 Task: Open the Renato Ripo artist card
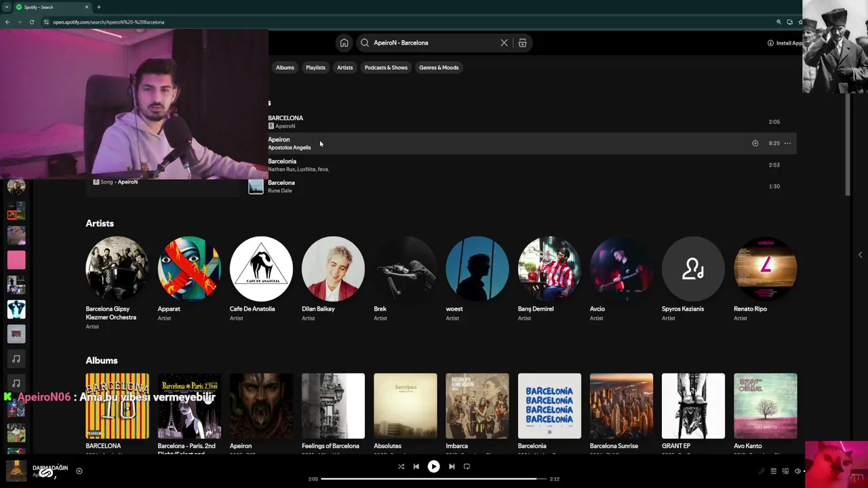tap(765, 279)
